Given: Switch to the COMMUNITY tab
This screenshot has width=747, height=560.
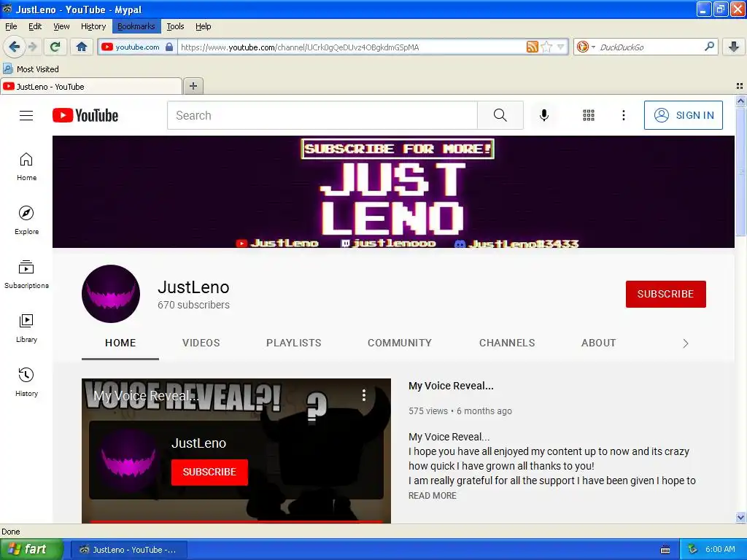Looking at the screenshot, I should 400,343.
